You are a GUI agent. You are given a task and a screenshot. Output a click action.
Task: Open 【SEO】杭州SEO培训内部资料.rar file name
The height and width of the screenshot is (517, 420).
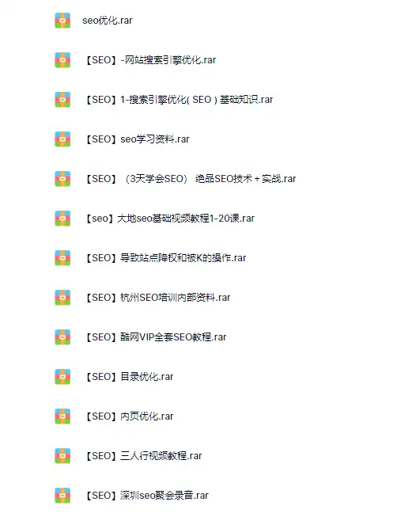pos(157,298)
